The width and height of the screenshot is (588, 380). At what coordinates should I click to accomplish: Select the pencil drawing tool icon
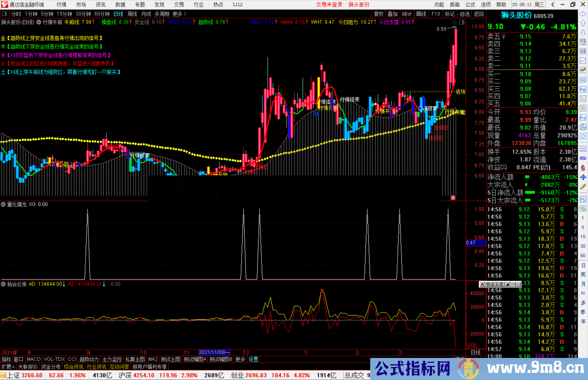[x=583, y=187]
